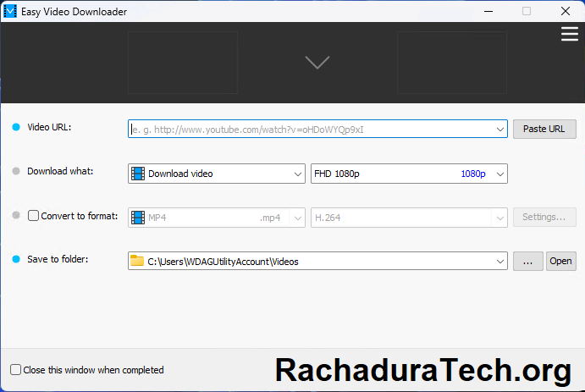This screenshot has height=392, width=585.
Task: Click the film icon beside MP4 format
Action: 138,218
